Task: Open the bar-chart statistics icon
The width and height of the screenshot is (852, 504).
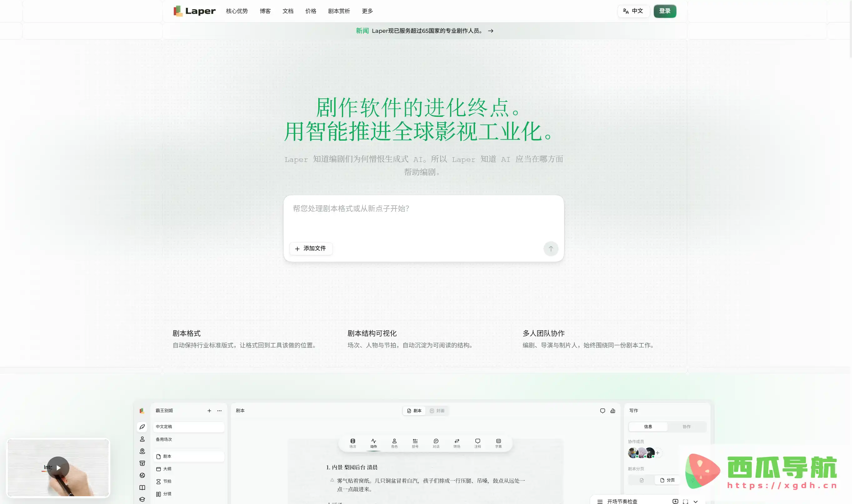Action: 613,411
